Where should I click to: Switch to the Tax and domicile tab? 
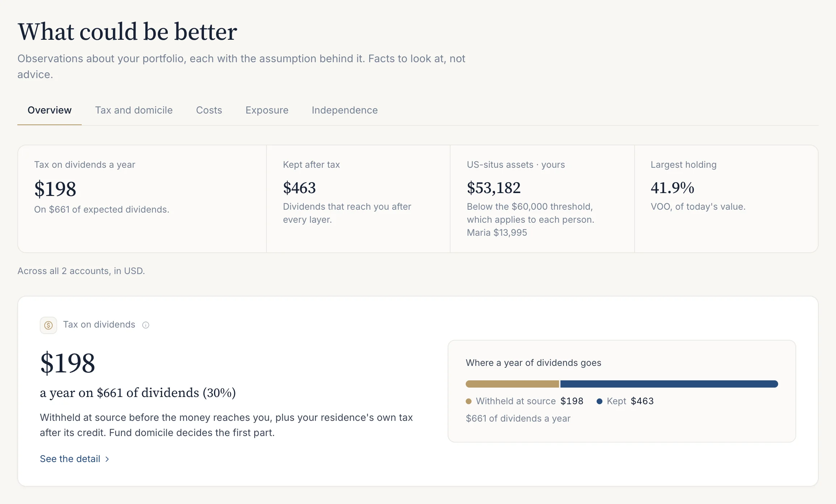coord(134,110)
